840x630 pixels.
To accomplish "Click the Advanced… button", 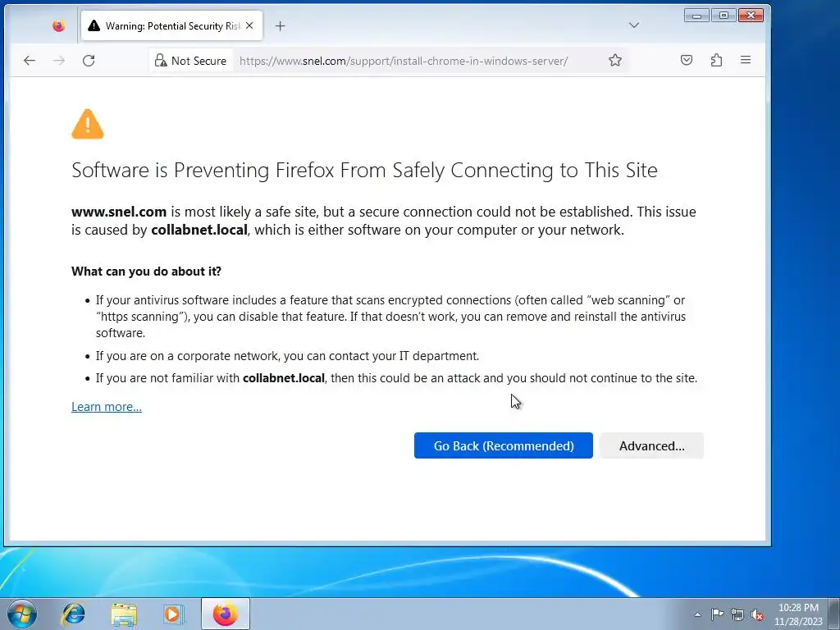I will (651, 445).
